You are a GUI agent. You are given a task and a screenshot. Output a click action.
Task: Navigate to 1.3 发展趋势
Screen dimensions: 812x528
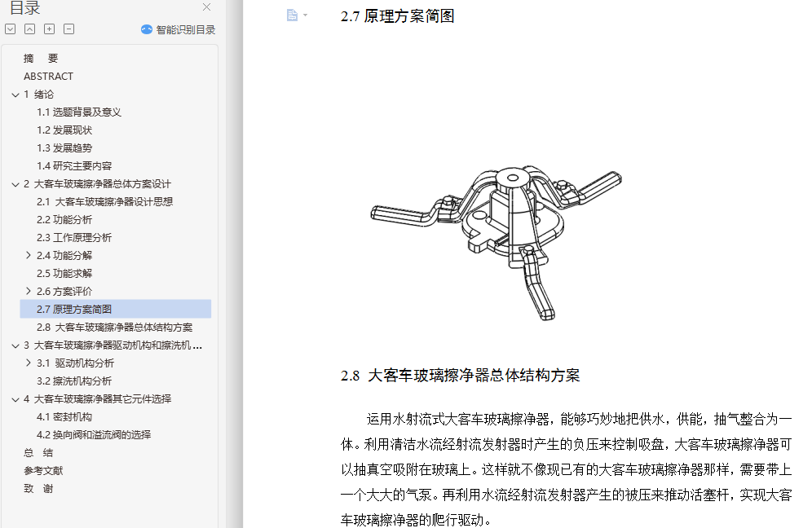64,148
